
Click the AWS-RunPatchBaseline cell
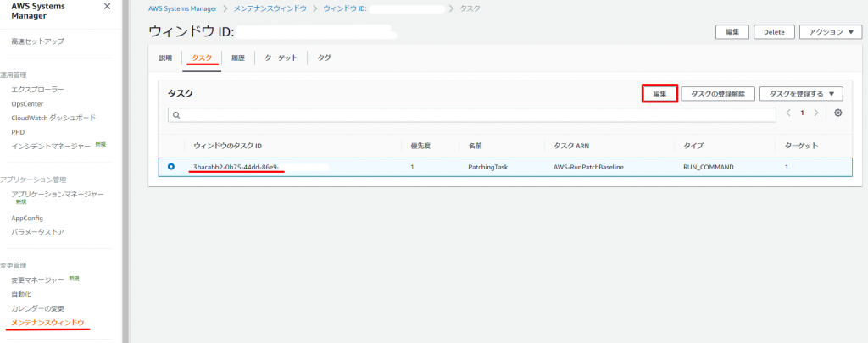click(x=588, y=167)
